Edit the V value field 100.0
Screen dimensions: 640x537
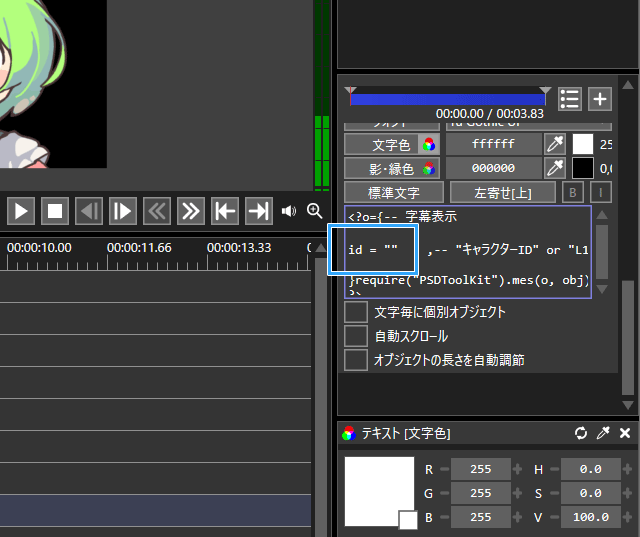[x=591, y=517]
